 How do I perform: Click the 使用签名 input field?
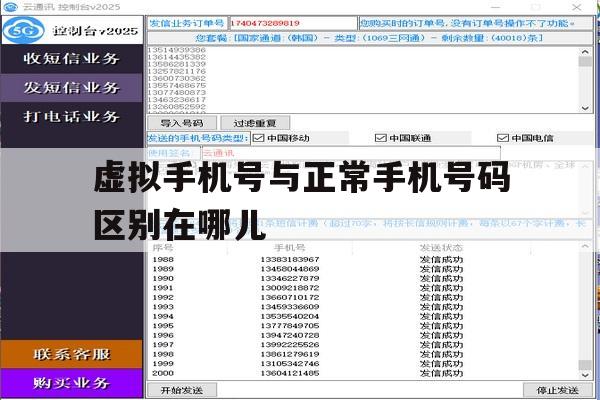pos(351,153)
